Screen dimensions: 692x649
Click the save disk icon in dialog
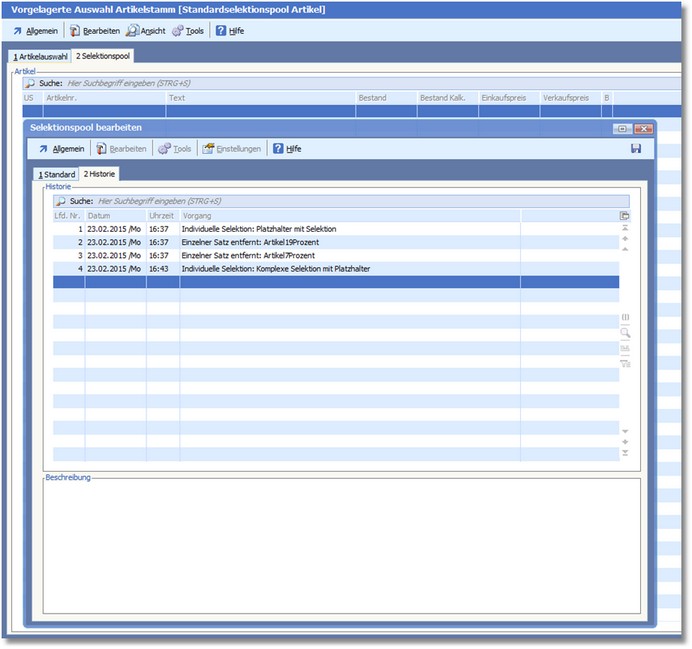click(636, 149)
